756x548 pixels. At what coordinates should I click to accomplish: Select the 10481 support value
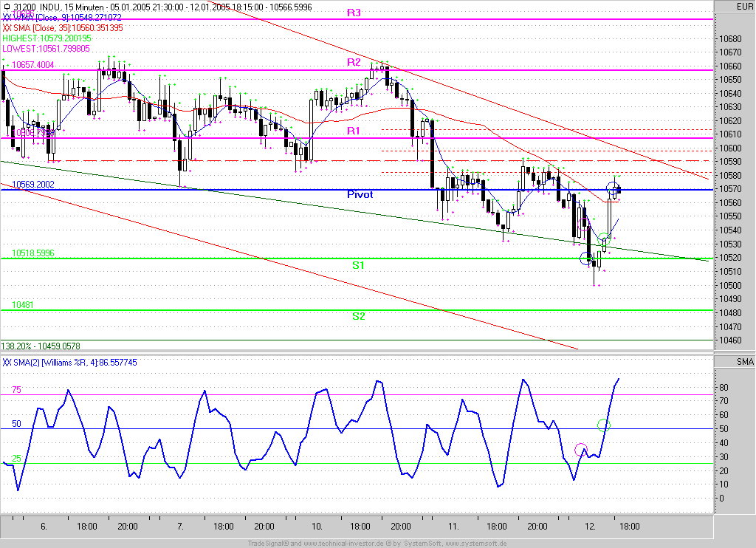pos(23,304)
